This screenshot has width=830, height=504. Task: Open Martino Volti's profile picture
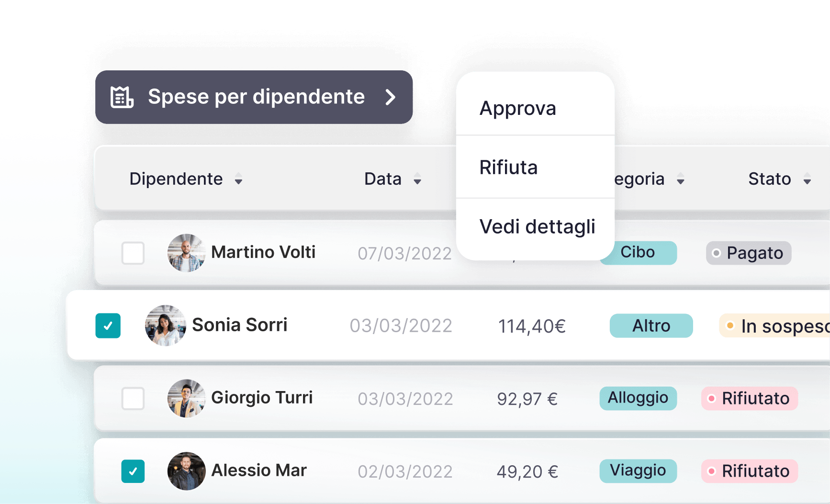[x=186, y=253]
